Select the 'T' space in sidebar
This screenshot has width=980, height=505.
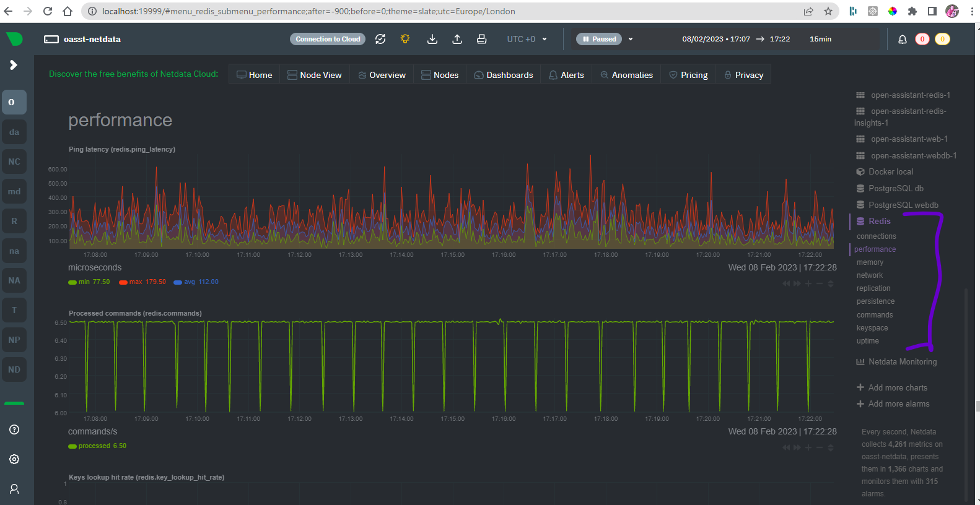click(14, 310)
